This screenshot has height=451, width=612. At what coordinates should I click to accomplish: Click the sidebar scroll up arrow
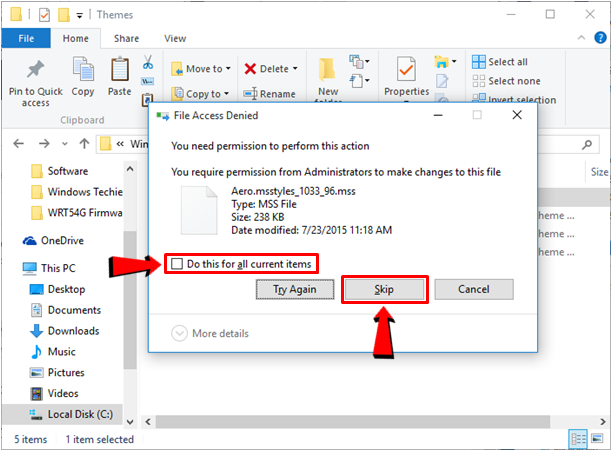pyautogui.click(x=130, y=169)
